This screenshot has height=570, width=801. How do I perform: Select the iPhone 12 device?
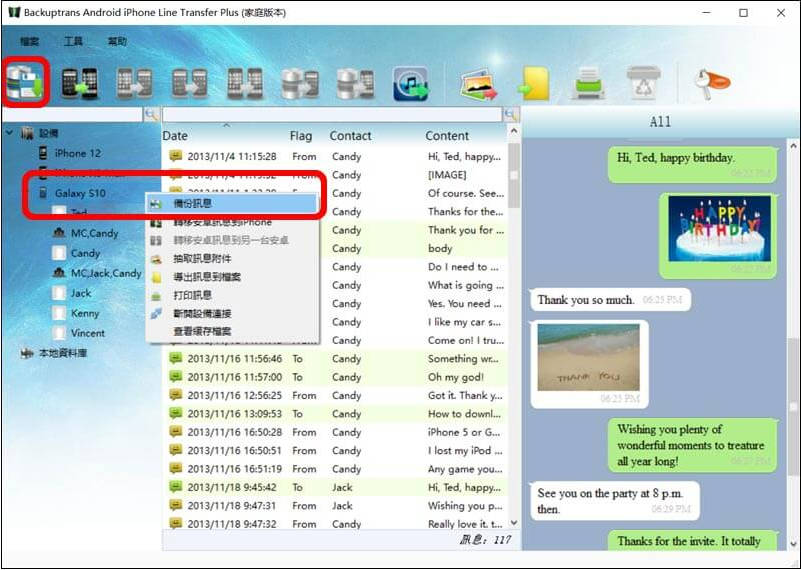point(78,153)
